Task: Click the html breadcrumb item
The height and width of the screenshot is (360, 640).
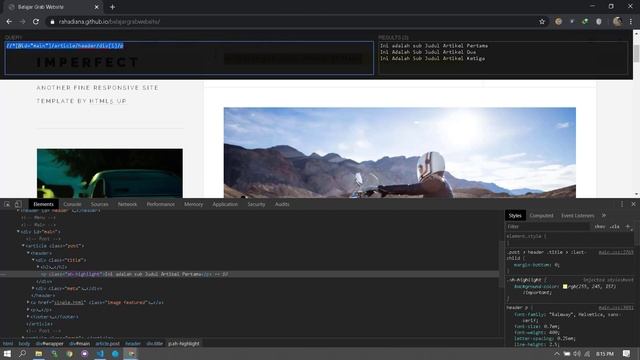Action: (x=8, y=344)
